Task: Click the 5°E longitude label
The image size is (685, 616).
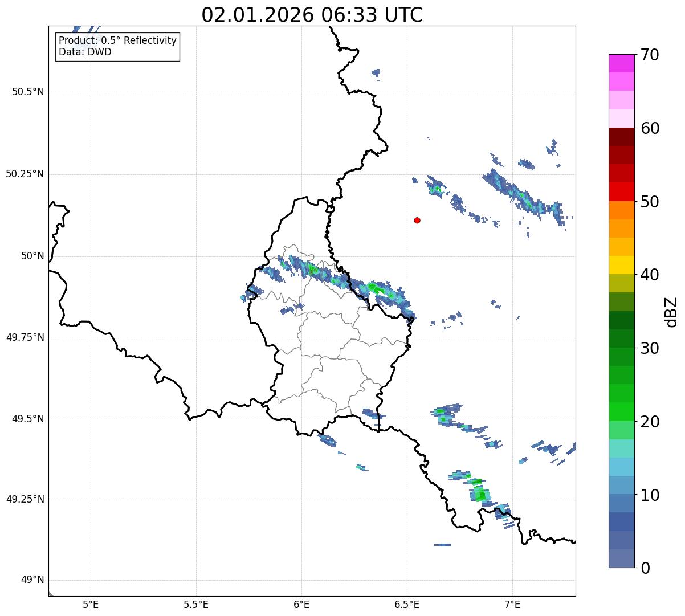Action: [x=91, y=604]
